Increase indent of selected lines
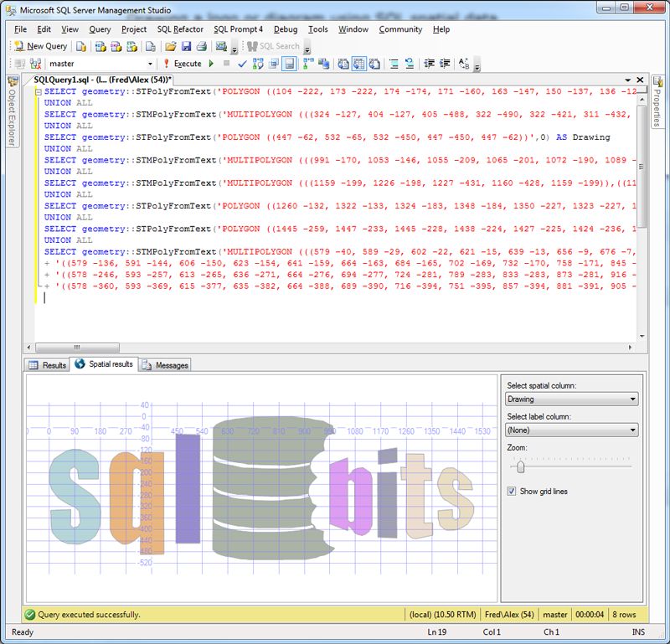670x644 pixels. (x=445, y=64)
